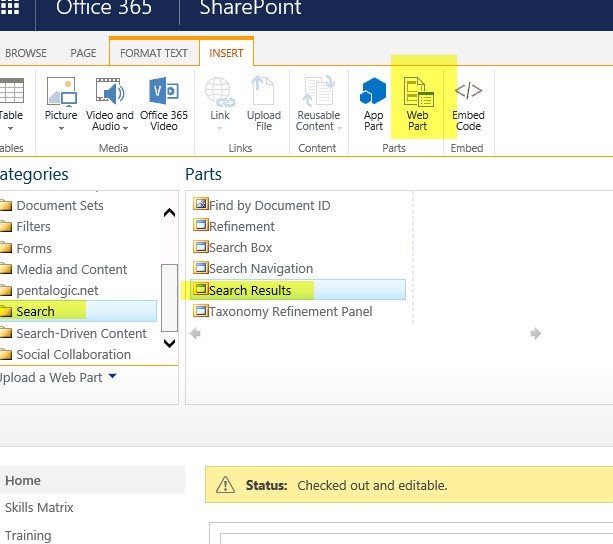
Task: Select the Search-Driven Content category
Action: (x=81, y=333)
